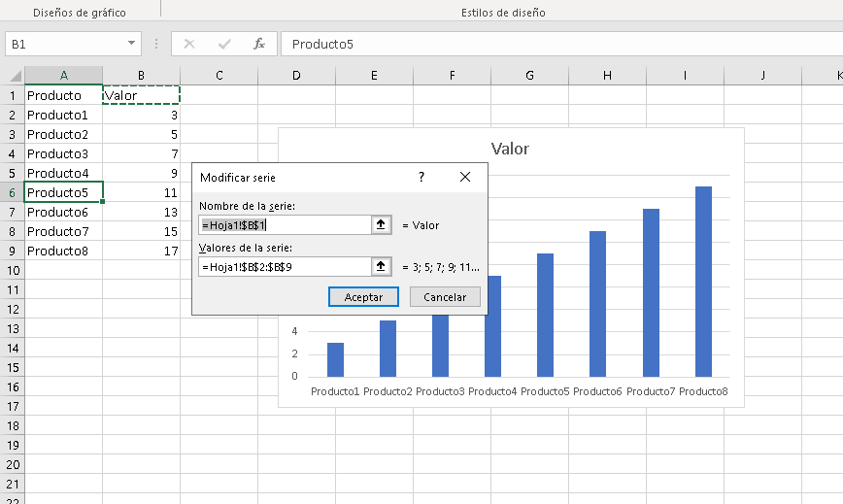Click the series name range selector arrow
Image resolution: width=843 pixels, height=504 pixels.
[x=381, y=224]
